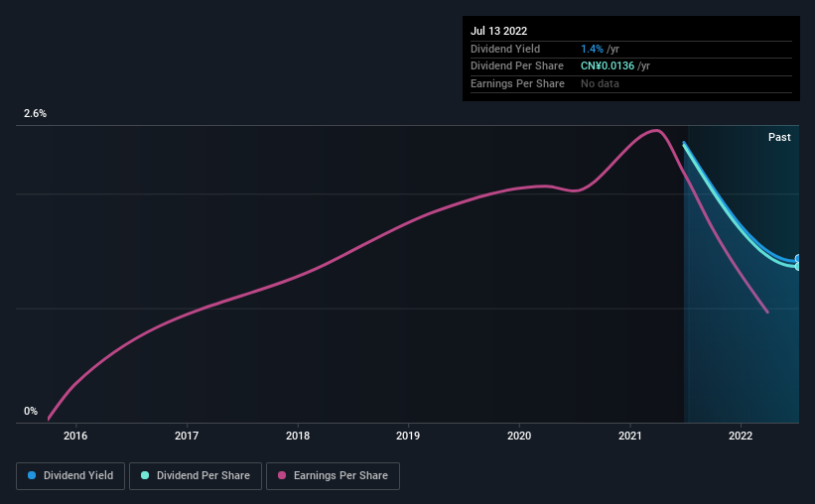Click the 2.6% y-axis label
Screen dimensions: 815x504
(35, 113)
